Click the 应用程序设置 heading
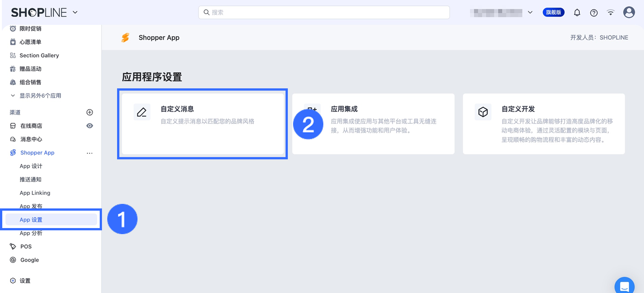Image resolution: width=644 pixels, height=293 pixels. tap(152, 77)
